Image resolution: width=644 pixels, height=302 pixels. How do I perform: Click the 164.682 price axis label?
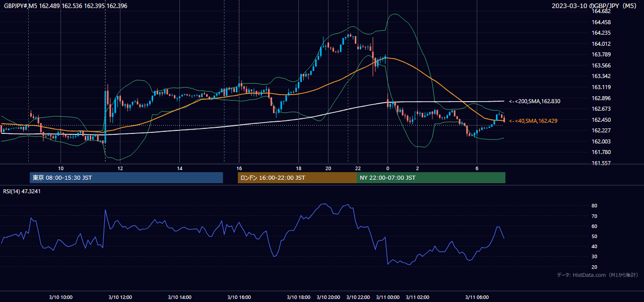pos(601,11)
